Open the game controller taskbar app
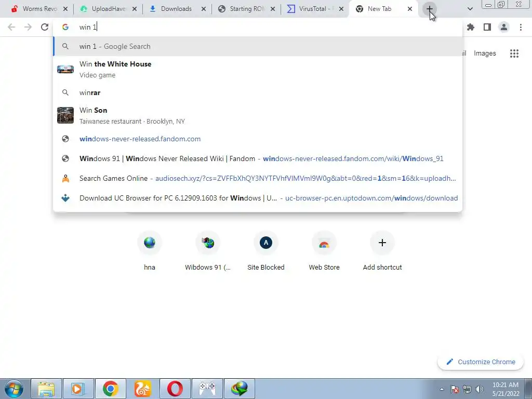Image resolution: width=532 pixels, height=399 pixels. (207, 389)
